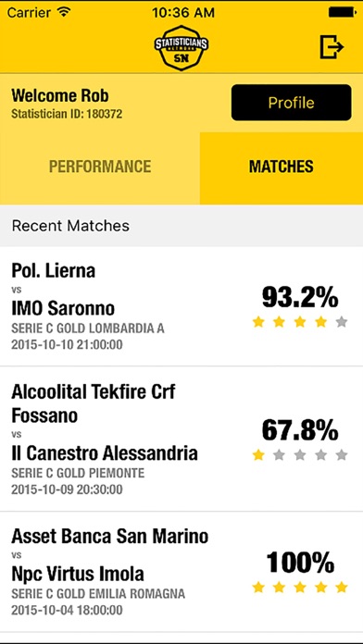Tap the 100% accuracy score
This screenshot has width=363, height=644.
point(300,563)
